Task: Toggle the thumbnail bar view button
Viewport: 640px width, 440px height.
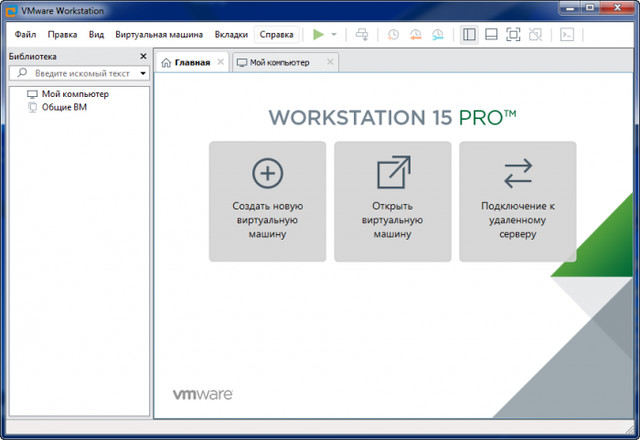Action: pos(491,34)
